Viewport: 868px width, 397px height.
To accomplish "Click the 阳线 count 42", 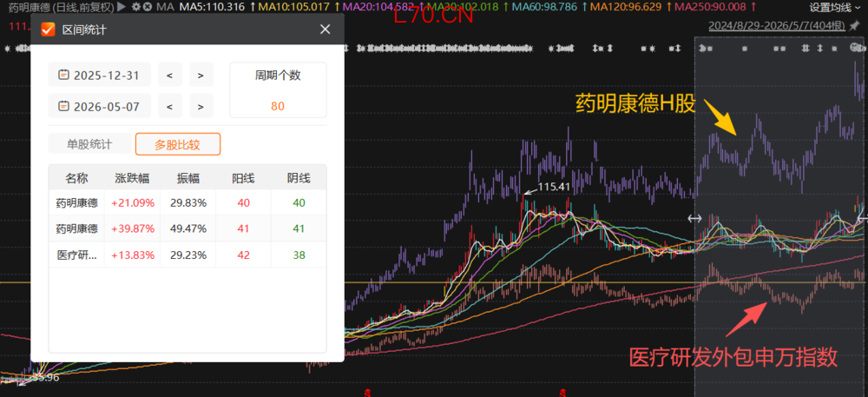I will (x=244, y=255).
